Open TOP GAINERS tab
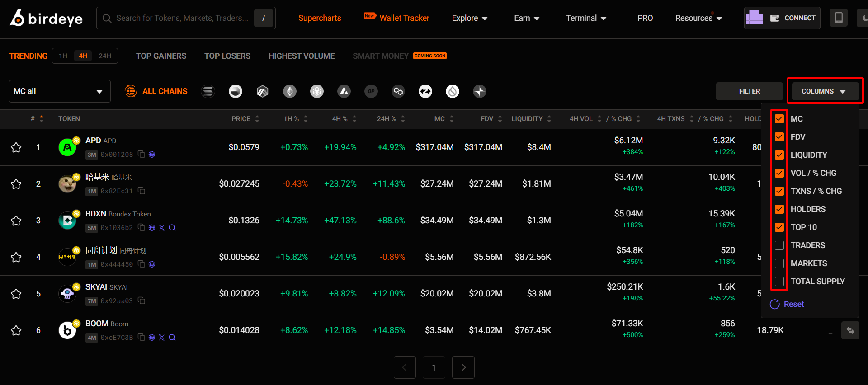The width and height of the screenshot is (868, 385). pos(161,56)
